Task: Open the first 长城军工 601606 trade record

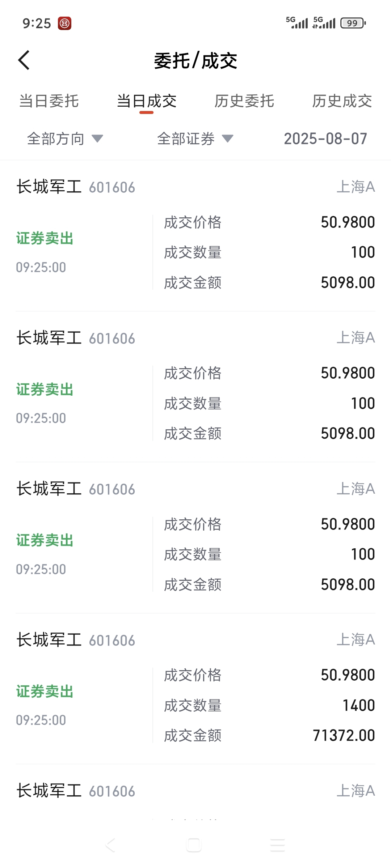Action: (195, 236)
